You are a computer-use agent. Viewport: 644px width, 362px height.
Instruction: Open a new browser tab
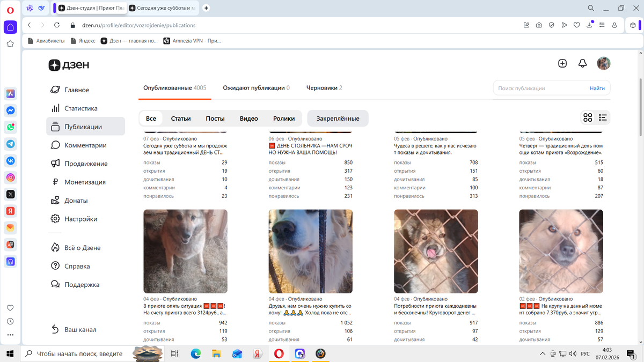point(206,8)
